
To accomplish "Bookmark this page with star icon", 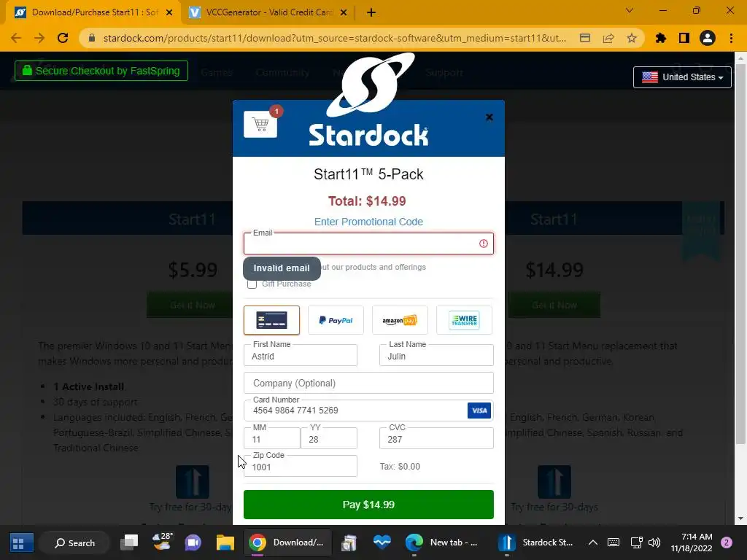I will coord(632,38).
